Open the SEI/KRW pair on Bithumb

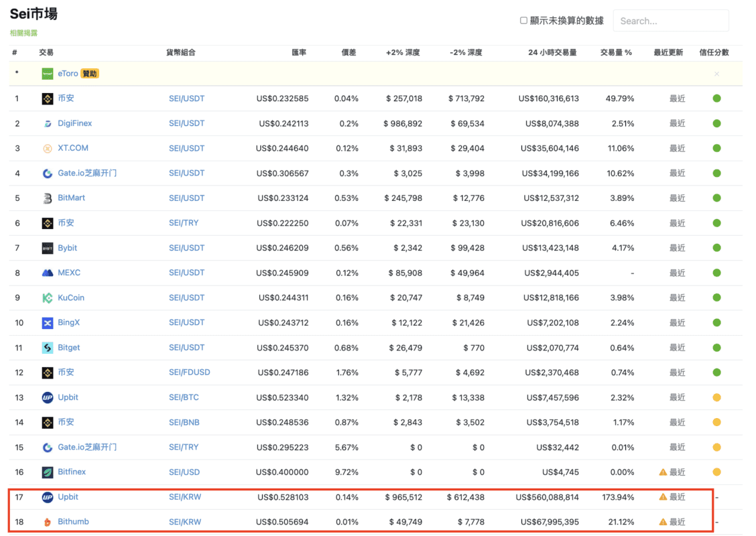pos(185,521)
